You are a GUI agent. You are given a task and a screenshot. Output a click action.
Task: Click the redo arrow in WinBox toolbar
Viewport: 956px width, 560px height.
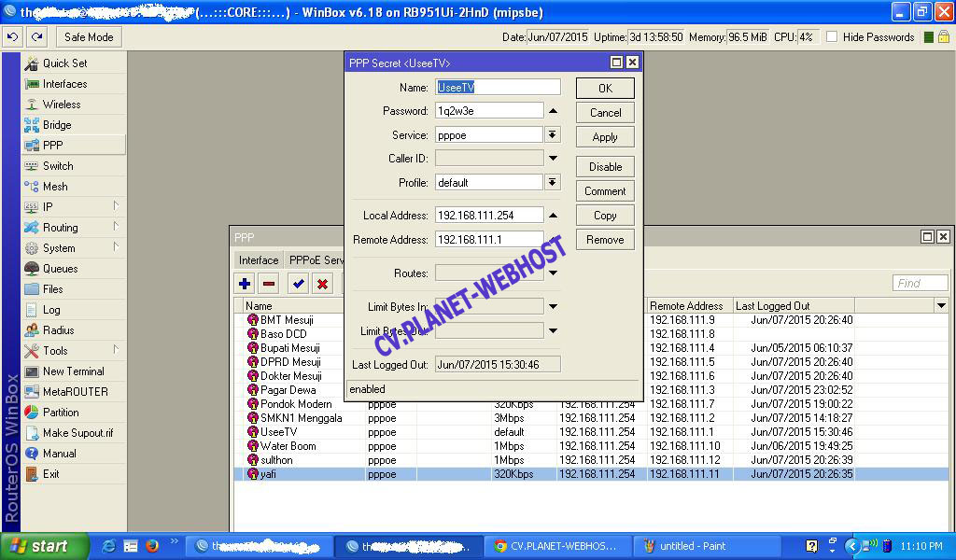coord(36,37)
